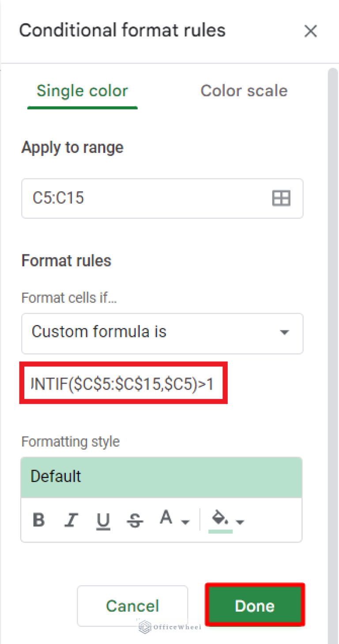Screen dimensions: 339x644
Task: Cancel the conditional formatting rule
Action: 132,606
